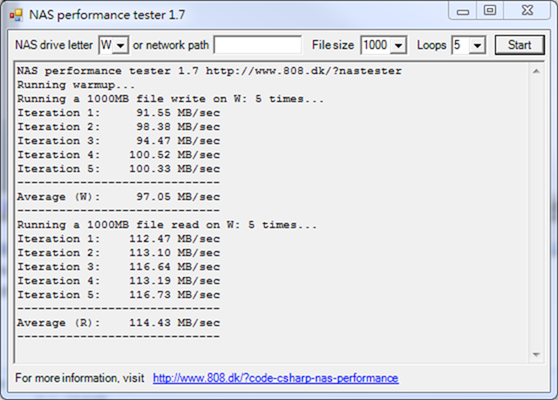Click the Average (R) result line
558x400 pixels.
tap(119, 323)
